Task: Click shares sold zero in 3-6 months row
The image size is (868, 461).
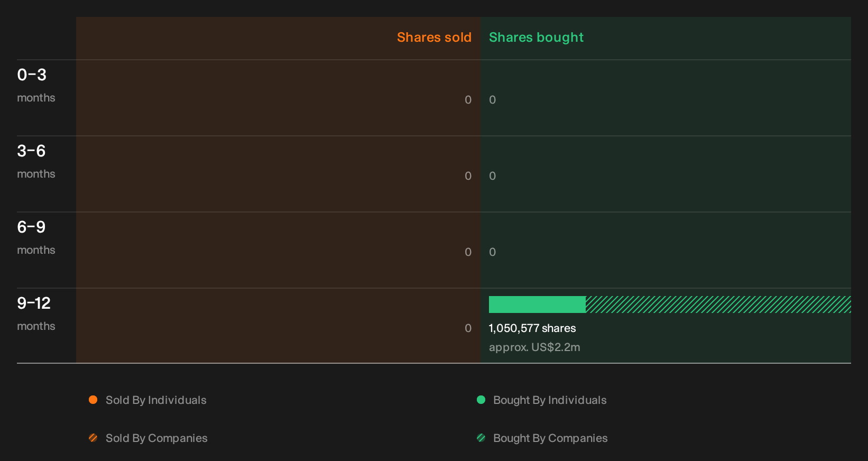Action: click(x=468, y=176)
